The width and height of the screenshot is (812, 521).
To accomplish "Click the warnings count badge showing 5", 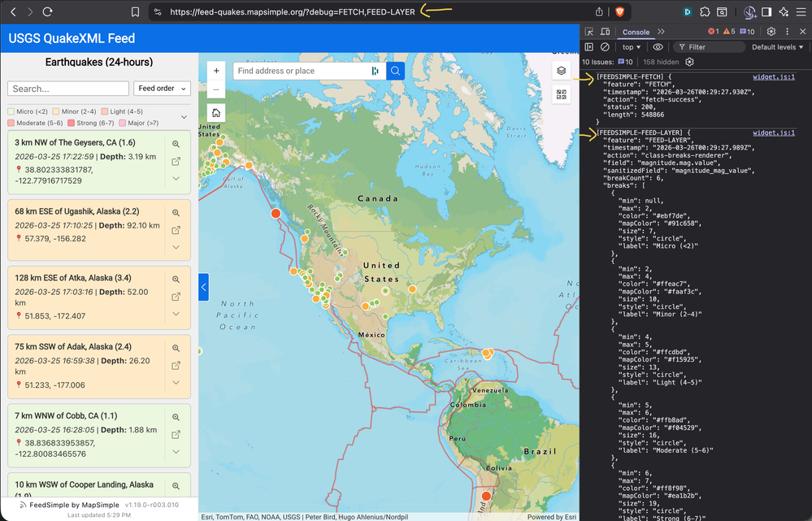I will pos(729,32).
